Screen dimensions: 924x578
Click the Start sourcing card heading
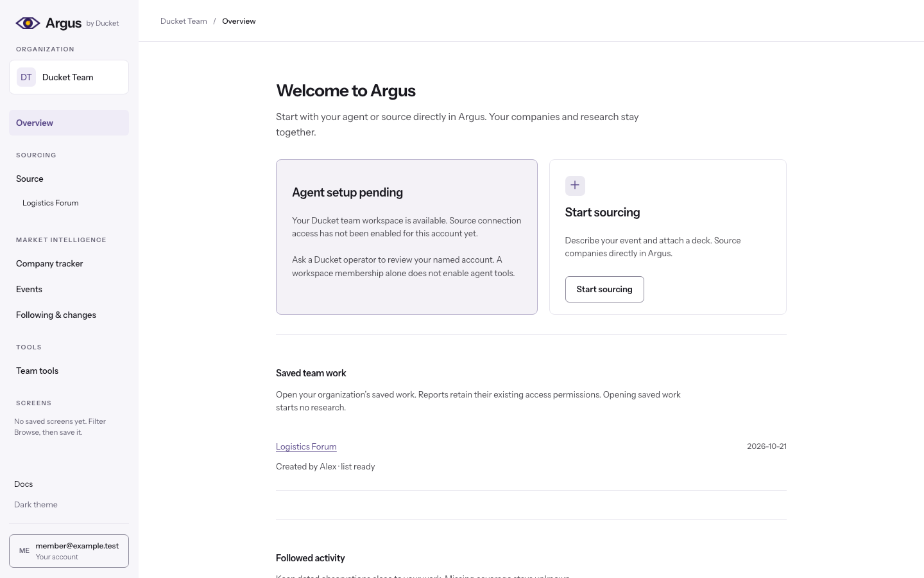[x=603, y=213]
